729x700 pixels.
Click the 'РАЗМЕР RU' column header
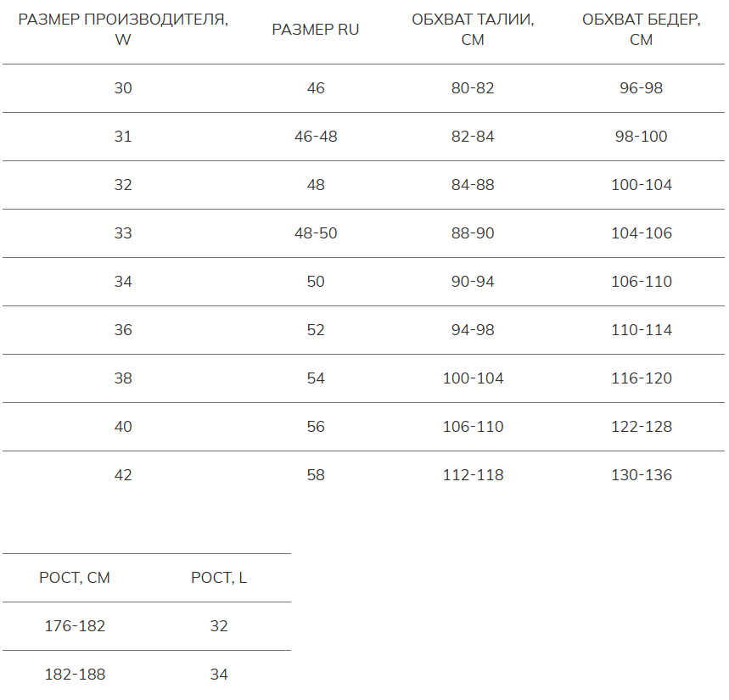tap(316, 30)
